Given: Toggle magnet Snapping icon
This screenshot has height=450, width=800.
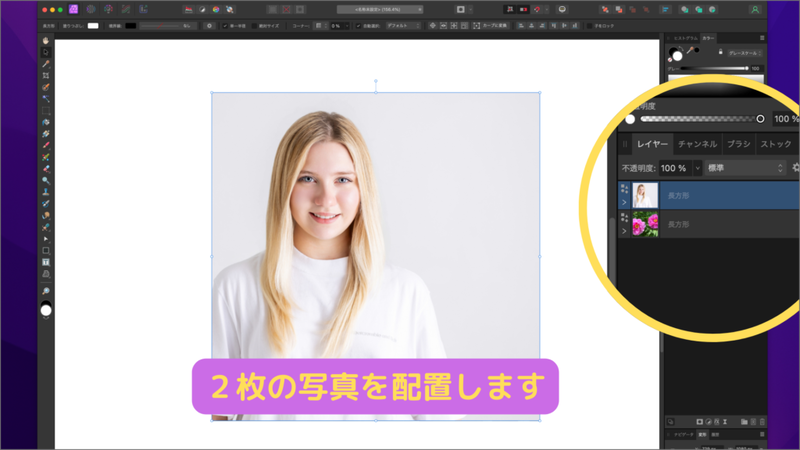Looking at the screenshot, I should tap(537, 9).
